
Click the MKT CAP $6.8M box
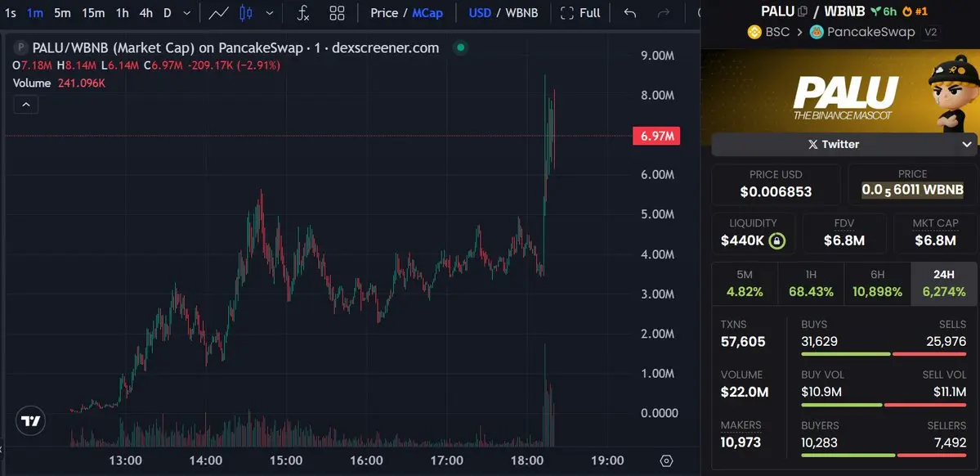(x=935, y=234)
